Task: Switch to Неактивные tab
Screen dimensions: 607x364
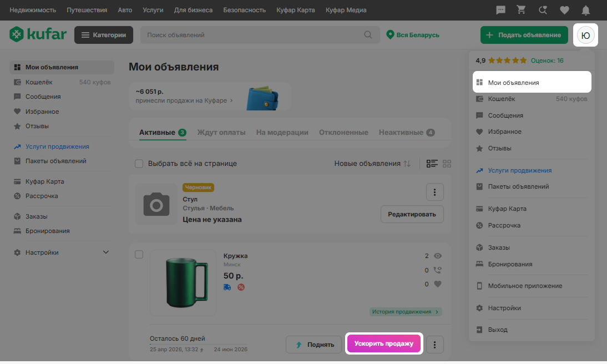Action: [407, 133]
